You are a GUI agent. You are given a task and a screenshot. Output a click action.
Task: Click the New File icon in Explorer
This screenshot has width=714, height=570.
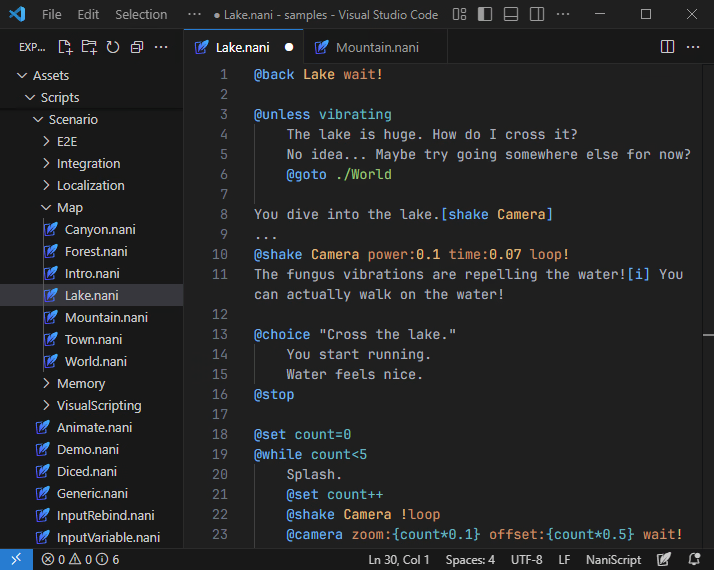pos(65,47)
